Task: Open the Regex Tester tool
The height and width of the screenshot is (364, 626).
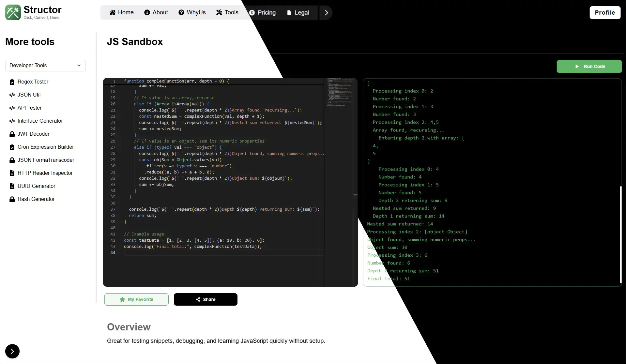Action: pos(33,82)
